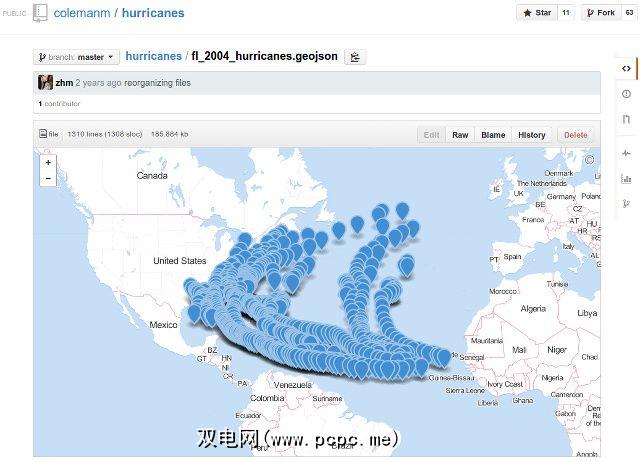Fork the hurricanes repository
Image resolution: width=640 pixels, height=462 pixels.
[x=601, y=13]
